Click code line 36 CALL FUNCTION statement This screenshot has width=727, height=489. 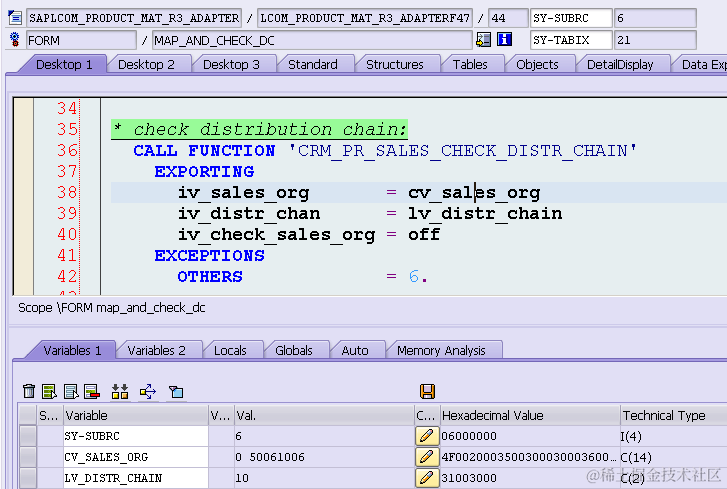click(x=385, y=151)
